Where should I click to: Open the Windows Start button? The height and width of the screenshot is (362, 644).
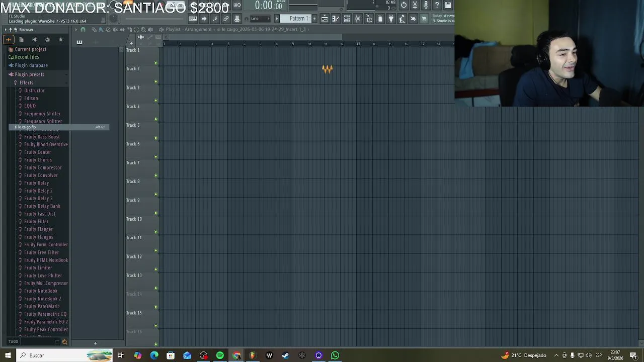[x=8, y=355]
